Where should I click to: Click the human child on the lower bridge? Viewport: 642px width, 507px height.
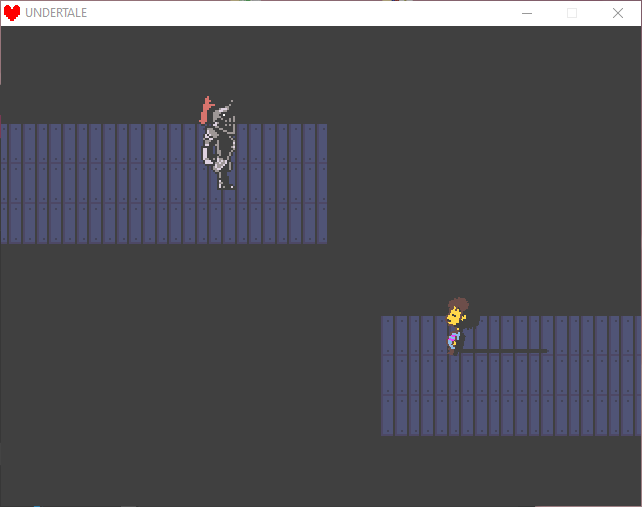(459, 326)
